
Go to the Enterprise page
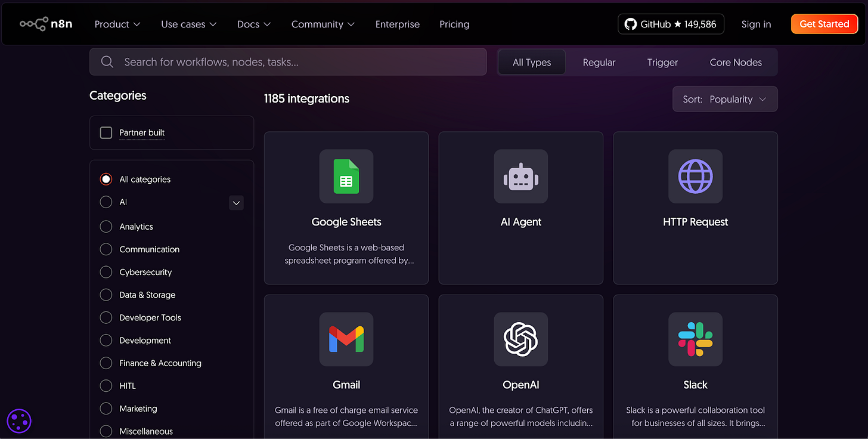click(x=398, y=24)
